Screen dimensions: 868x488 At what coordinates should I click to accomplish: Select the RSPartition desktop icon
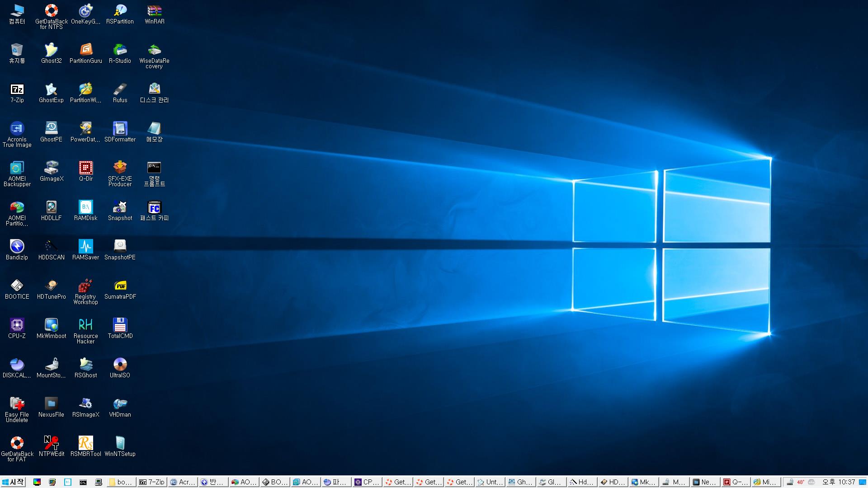click(120, 14)
